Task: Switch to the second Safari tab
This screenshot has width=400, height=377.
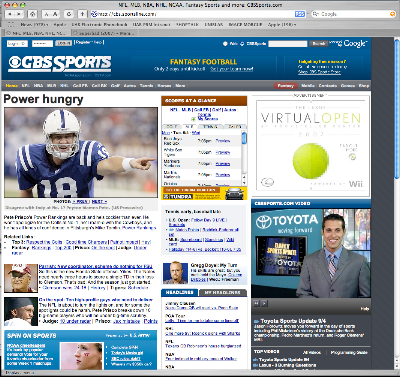Action: coord(104,33)
